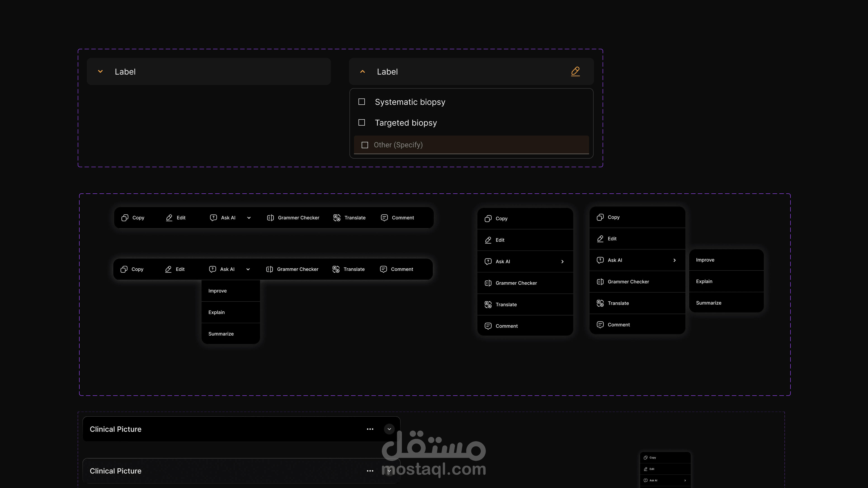Check the Targeted biopsy checkbox
Screen dimensions: 868x488
pos(362,123)
